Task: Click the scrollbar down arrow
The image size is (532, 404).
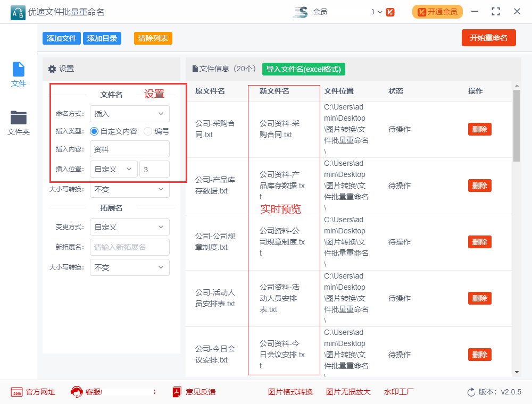Action: pos(517,372)
